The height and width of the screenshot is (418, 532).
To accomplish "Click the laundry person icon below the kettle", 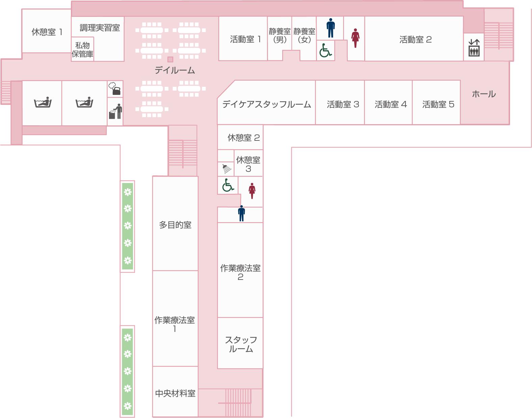I will tap(115, 111).
